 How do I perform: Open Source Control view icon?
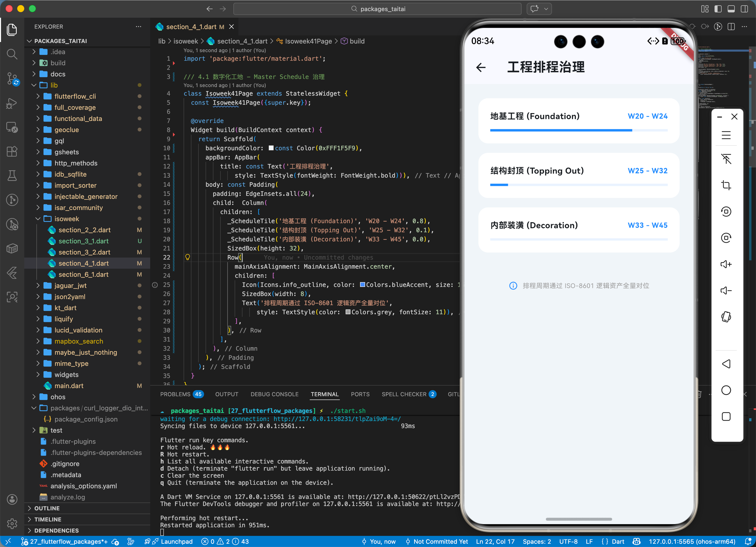12,79
